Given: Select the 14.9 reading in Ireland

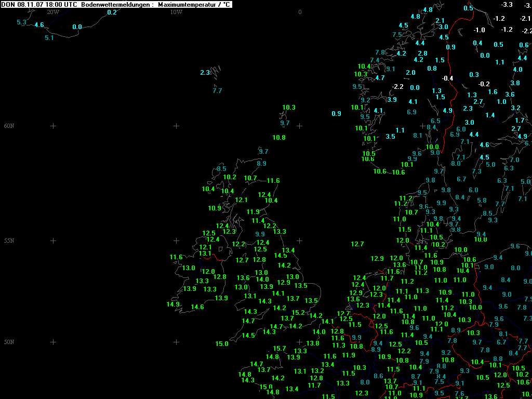Looking at the screenshot, I should click(x=173, y=304).
